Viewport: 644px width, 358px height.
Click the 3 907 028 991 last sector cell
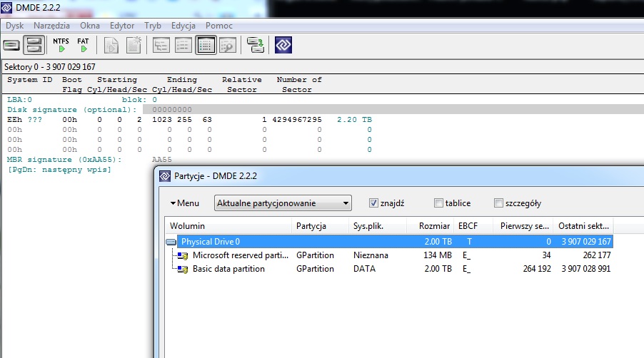(586, 269)
